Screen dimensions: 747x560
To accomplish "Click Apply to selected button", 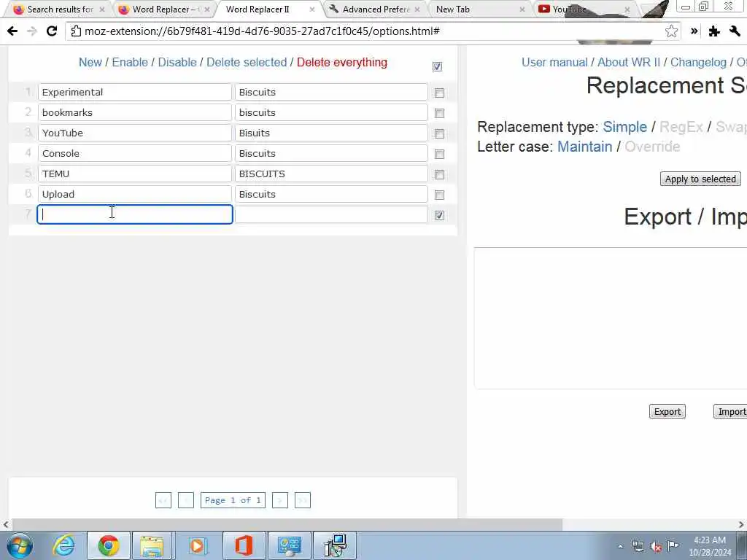I will point(700,179).
